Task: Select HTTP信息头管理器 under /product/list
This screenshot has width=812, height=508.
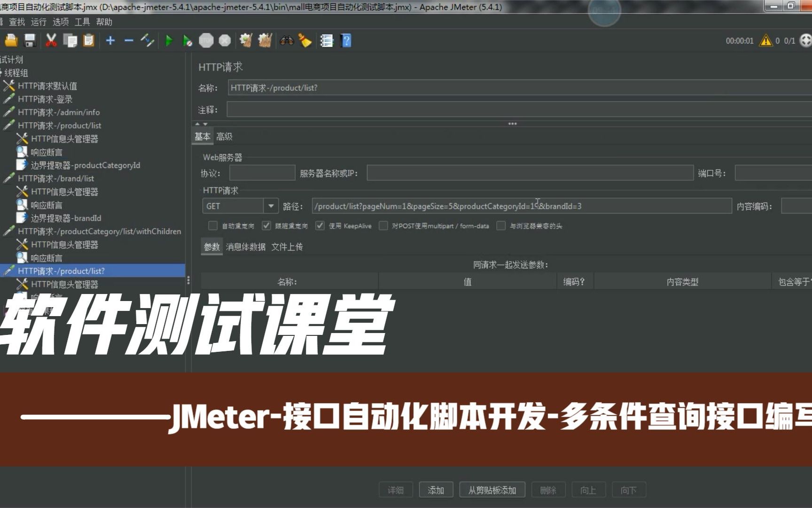Action: [64, 139]
